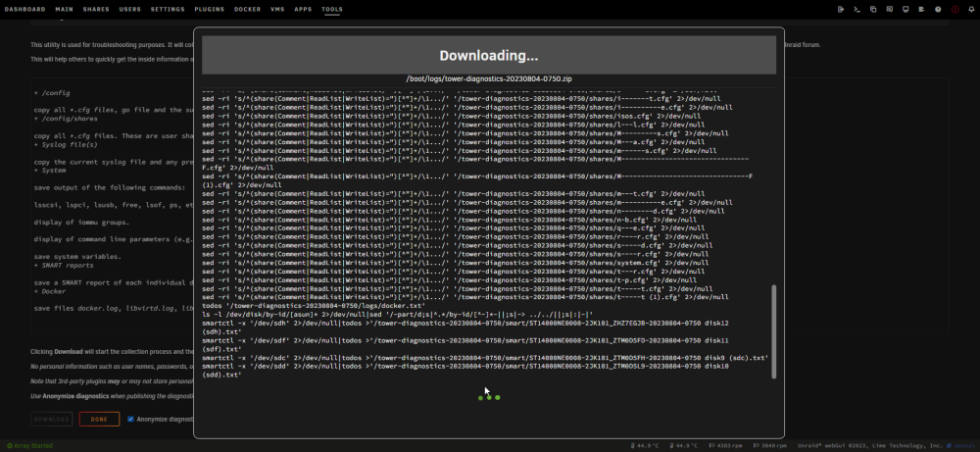Go to the Shares menu

(x=96, y=10)
